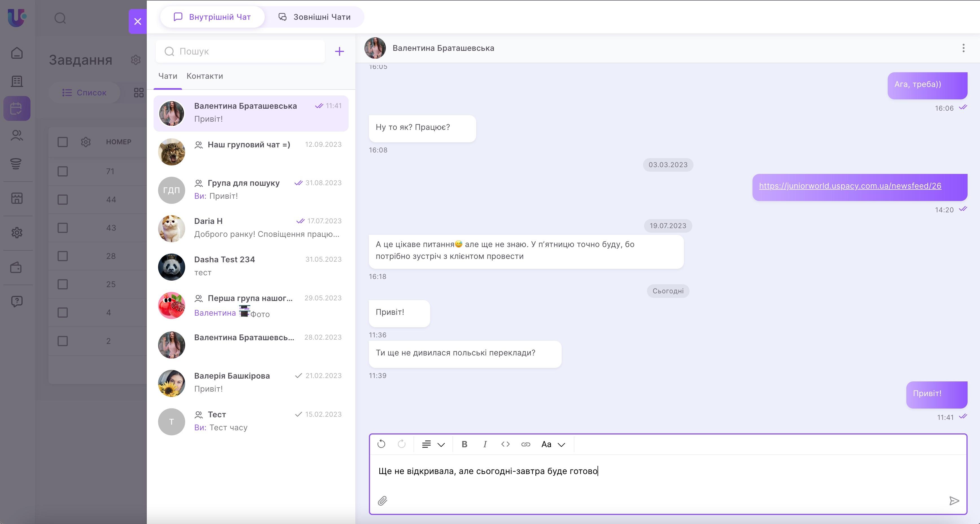Create new chat with plus icon
The height and width of the screenshot is (524, 980).
tap(339, 51)
